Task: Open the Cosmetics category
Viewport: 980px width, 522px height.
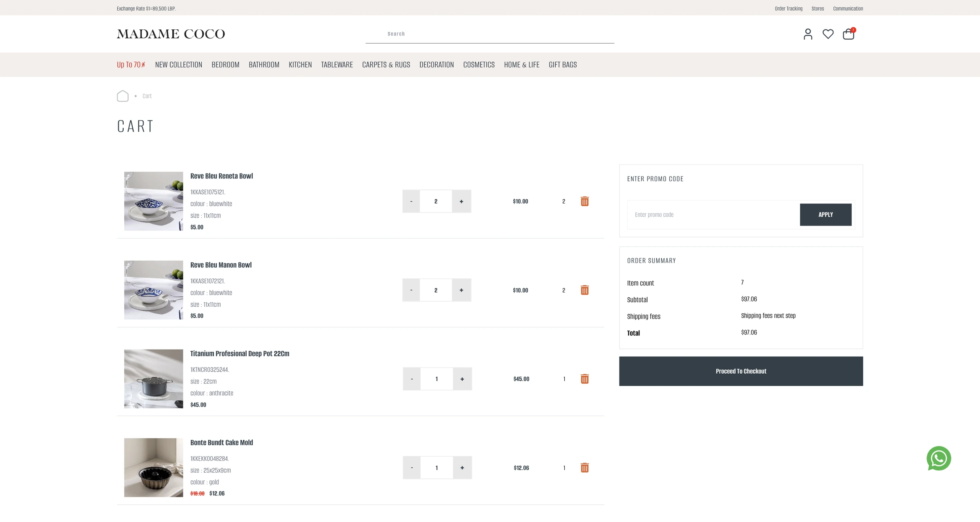Action: (479, 65)
